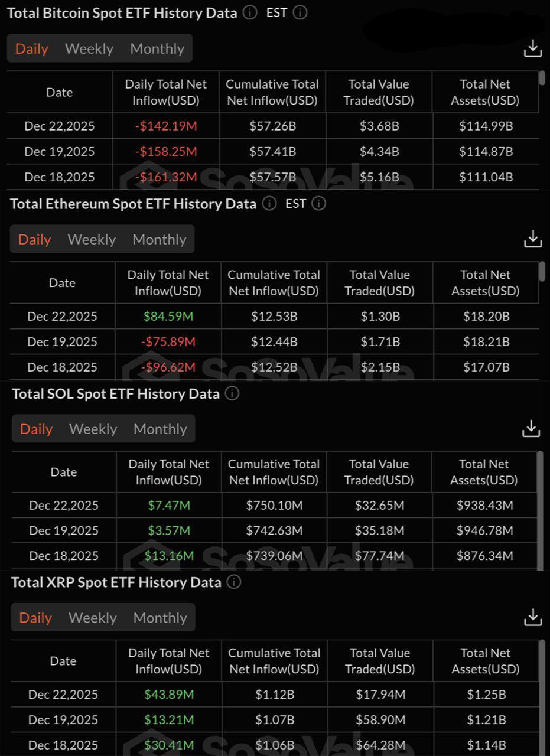
Task: Open info icon beside XRP ETF title
Action: coord(234,582)
